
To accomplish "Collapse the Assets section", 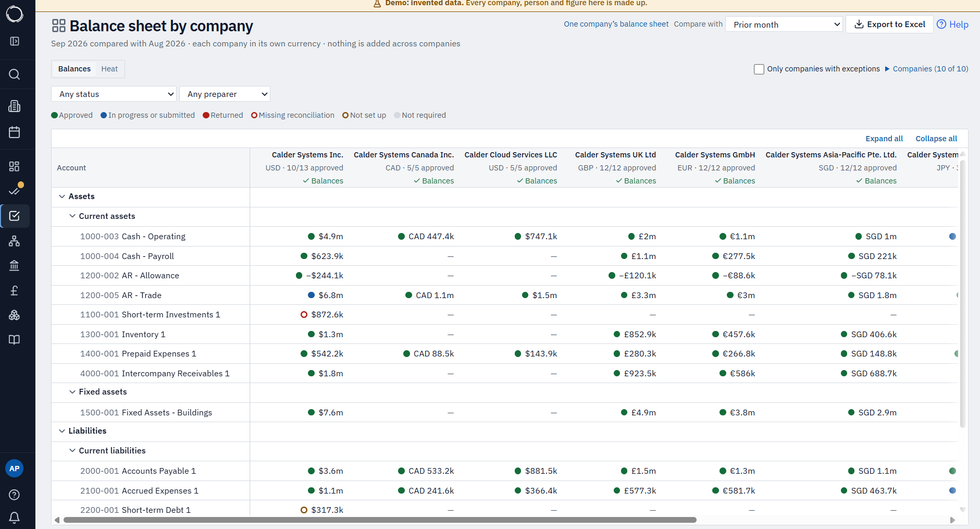I will click(x=62, y=196).
